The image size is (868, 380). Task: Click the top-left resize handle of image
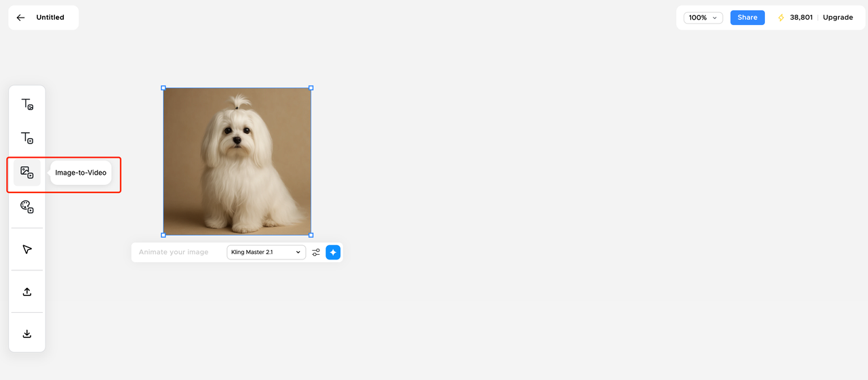point(163,87)
